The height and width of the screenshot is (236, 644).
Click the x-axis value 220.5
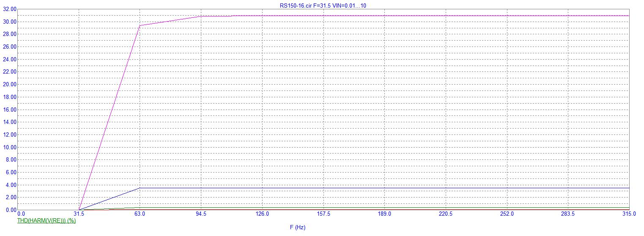coord(446,214)
